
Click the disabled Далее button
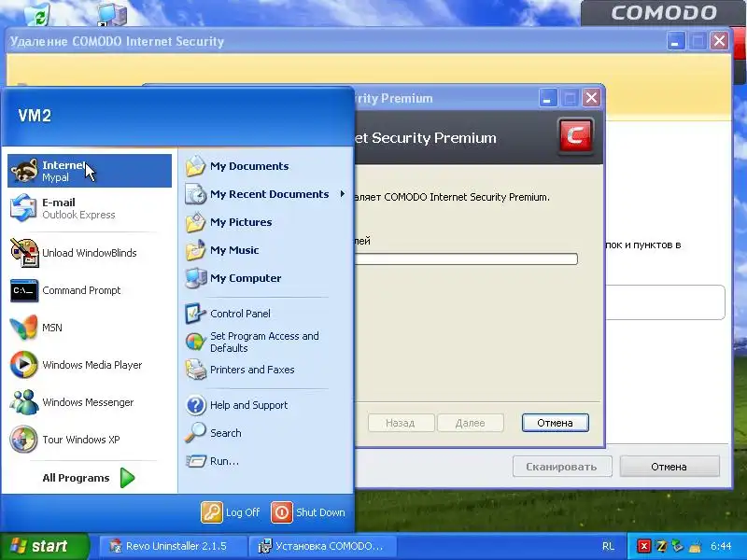471,423
